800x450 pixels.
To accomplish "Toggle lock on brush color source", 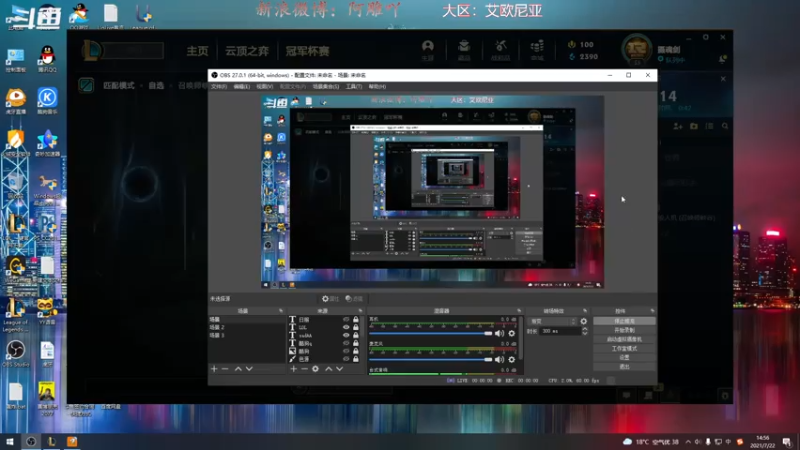I will (x=356, y=359).
